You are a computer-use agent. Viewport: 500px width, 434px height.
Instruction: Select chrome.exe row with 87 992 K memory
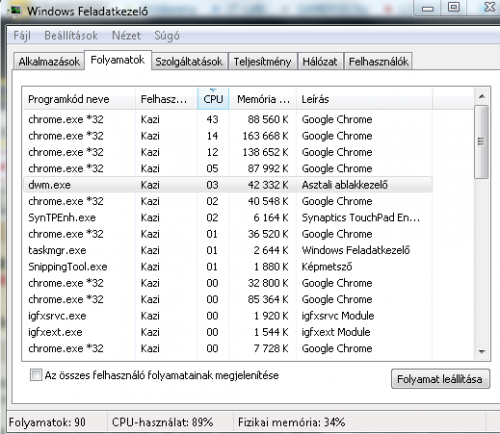[x=228, y=168]
